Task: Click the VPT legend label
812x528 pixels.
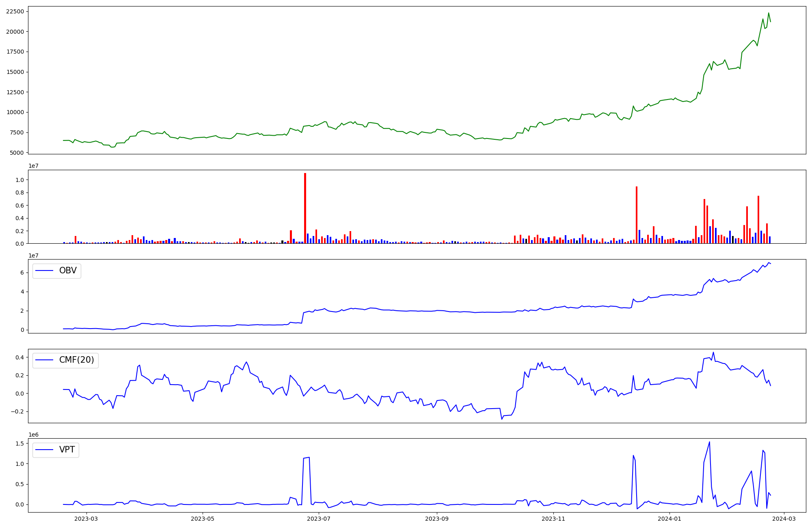Action: [x=67, y=450]
